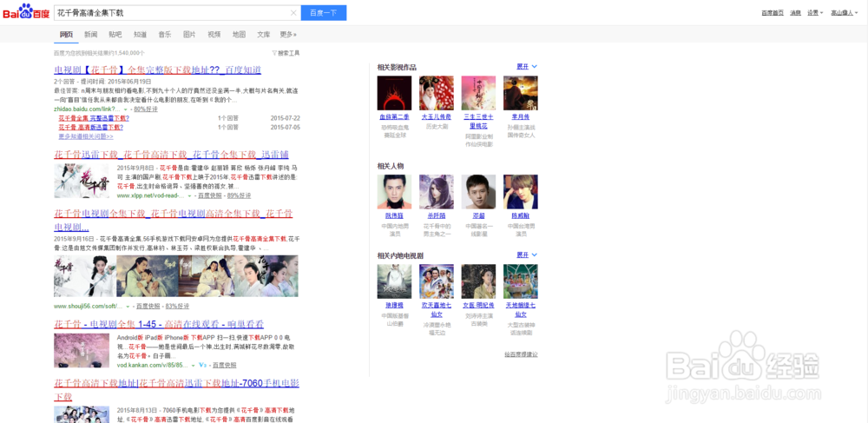Open 天地姻缘七仙女 title link
Viewport: 868px width, 423px height.
click(520, 309)
